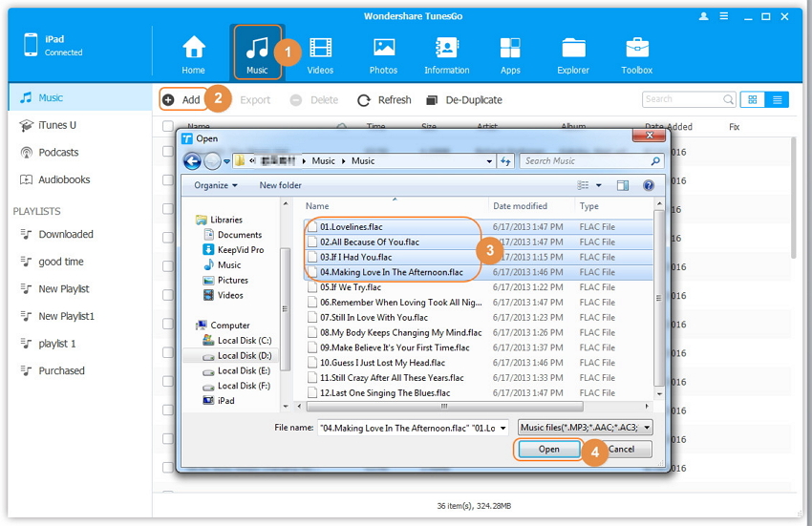Click the Home icon in top bar
This screenshot has width=812, height=526.
(x=194, y=49)
